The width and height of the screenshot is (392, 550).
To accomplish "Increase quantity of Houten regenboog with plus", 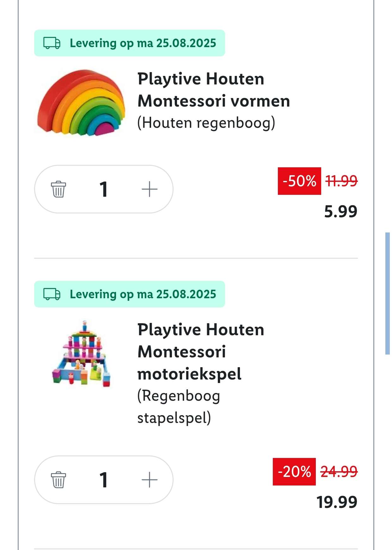I will 149,189.
